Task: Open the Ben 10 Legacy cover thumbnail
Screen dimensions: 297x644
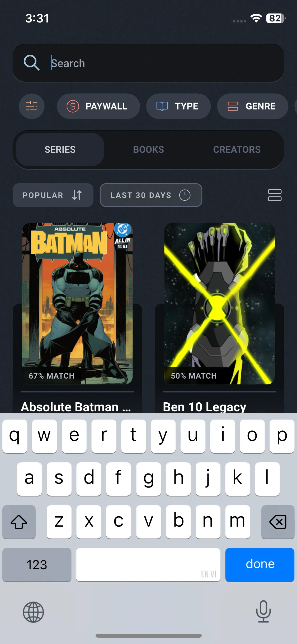Action: [220, 303]
